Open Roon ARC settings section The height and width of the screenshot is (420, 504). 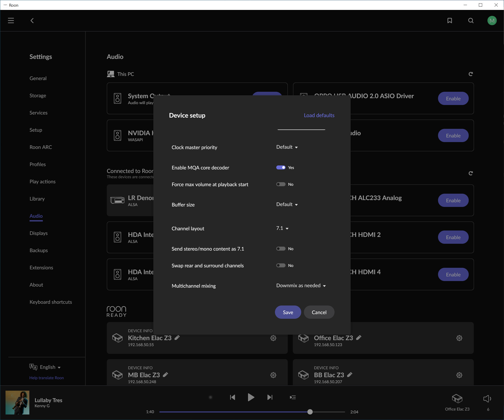coord(41,147)
